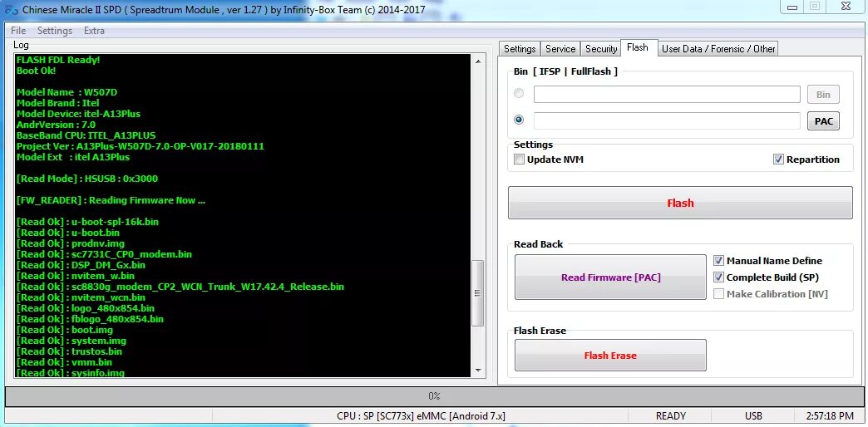The image size is (868, 427).
Task: Click nvitem_wcn.bin log entry
Action: 81,297
